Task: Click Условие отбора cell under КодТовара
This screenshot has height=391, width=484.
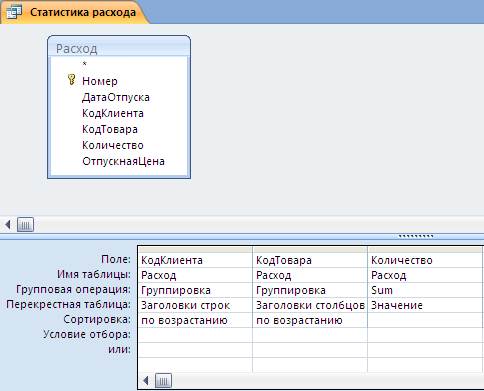Action: (x=310, y=335)
